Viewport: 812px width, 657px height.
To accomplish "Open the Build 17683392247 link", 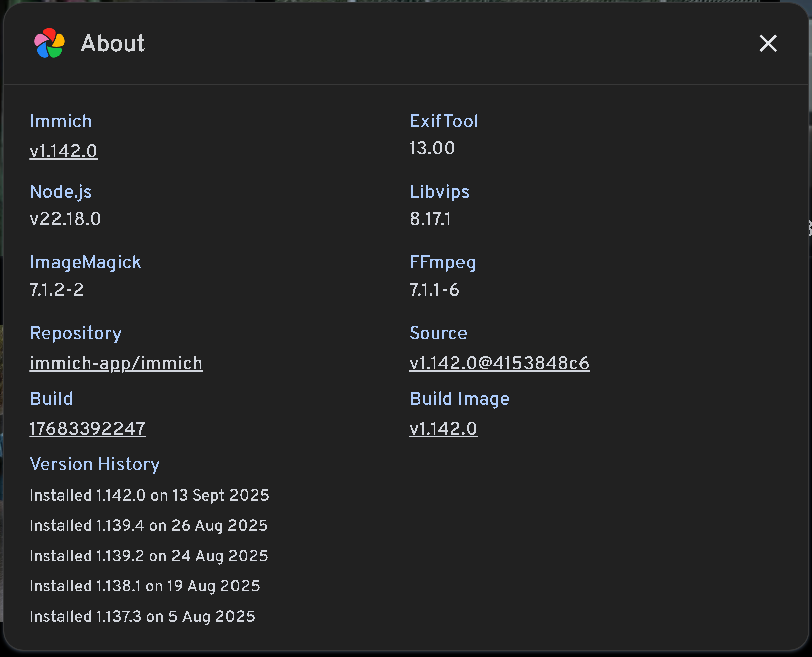I will point(87,429).
